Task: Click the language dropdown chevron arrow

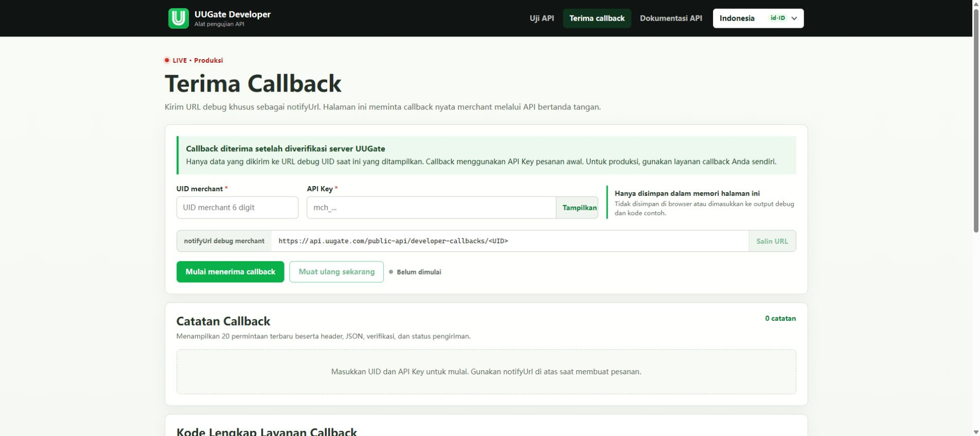Action: pyautogui.click(x=794, y=18)
